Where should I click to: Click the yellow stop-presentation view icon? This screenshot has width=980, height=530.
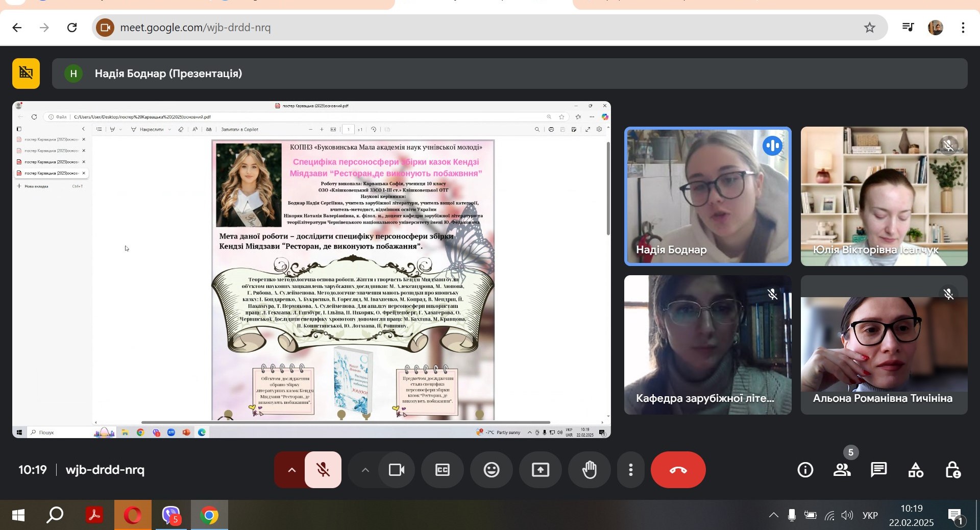(26, 74)
